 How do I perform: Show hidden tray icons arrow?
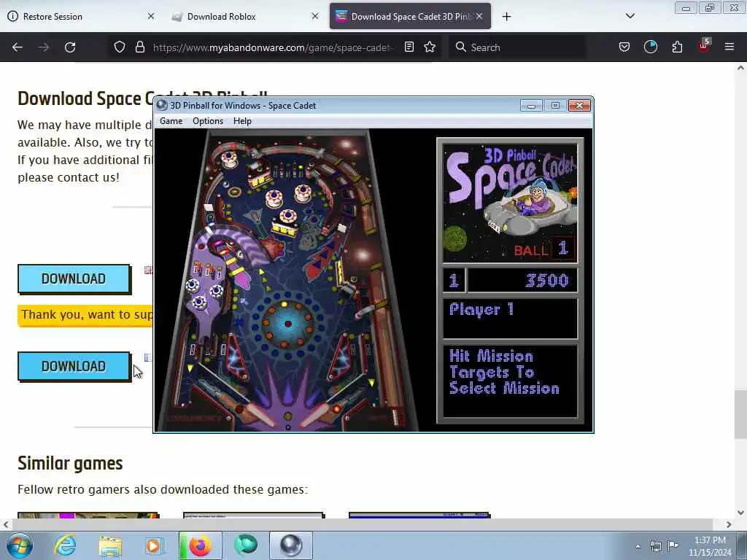638,546
